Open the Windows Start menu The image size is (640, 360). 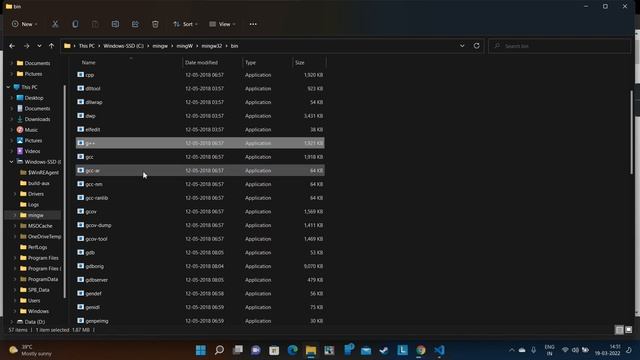click(201, 350)
